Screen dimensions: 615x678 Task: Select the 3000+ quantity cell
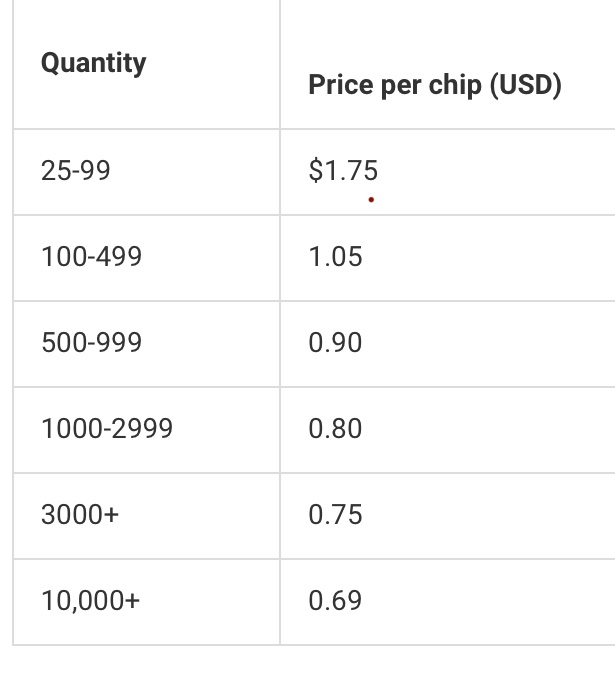pyautogui.click(x=80, y=515)
